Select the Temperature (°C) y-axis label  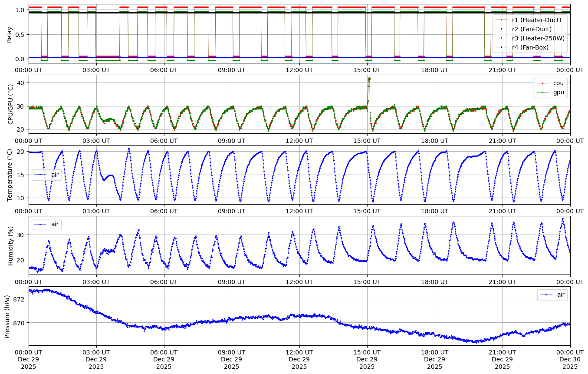pyautogui.click(x=10, y=175)
